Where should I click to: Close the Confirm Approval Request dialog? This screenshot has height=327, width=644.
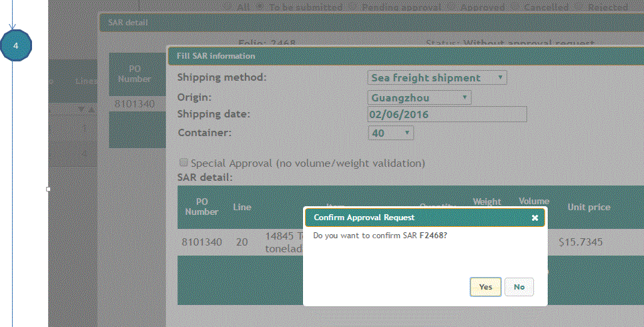(535, 218)
